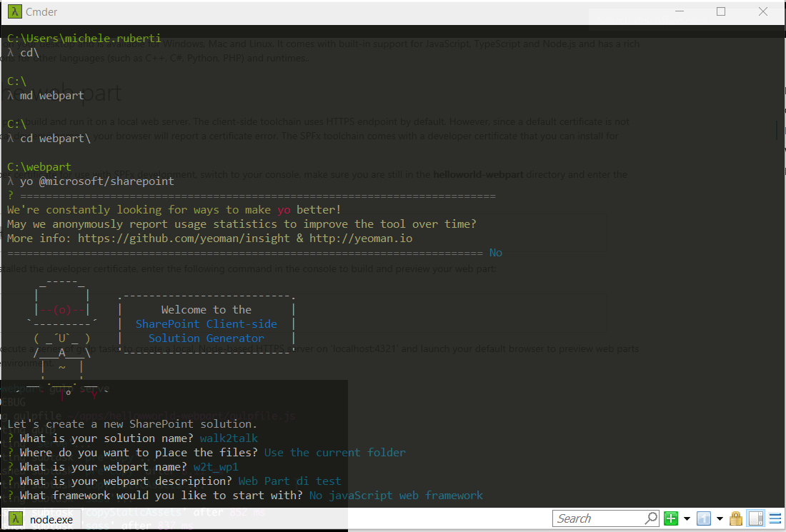Screen dimensions: 786x532
Task: Click the 'md webpart' command text
Action: pyautogui.click(x=51, y=96)
